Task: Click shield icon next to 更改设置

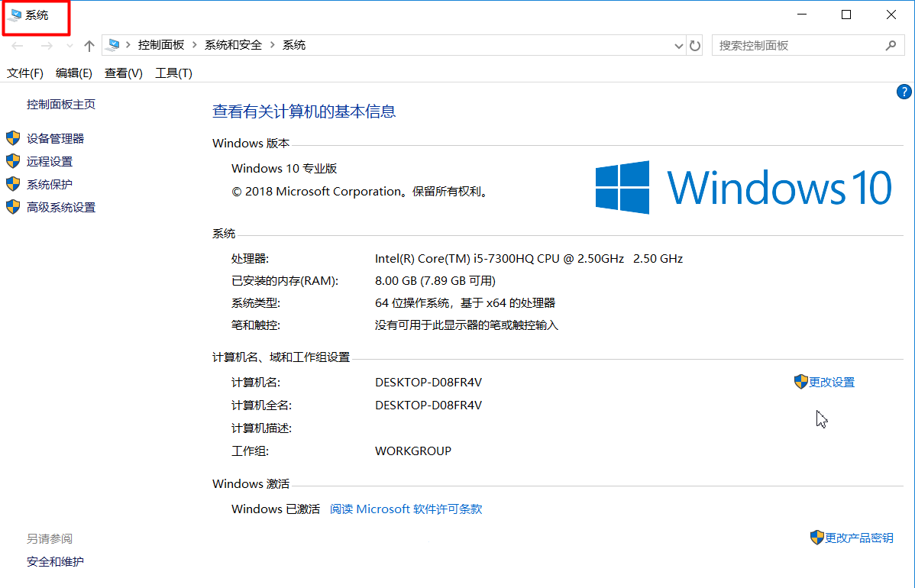Action: click(x=801, y=382)
